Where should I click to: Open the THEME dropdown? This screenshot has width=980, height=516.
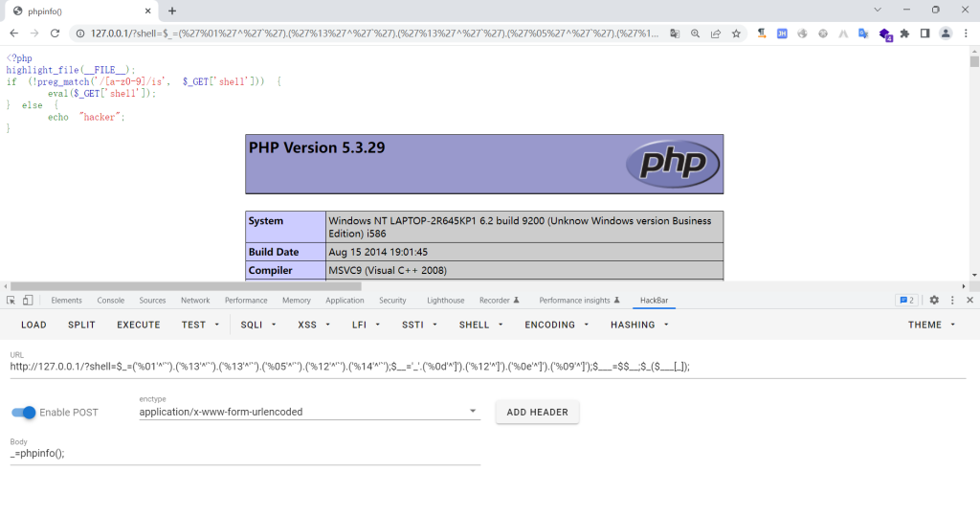tap(931, 325)
